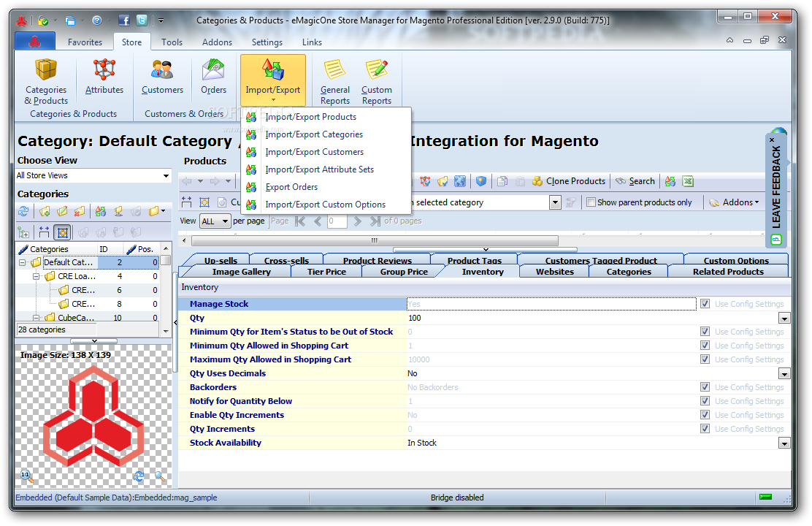Viewport: 812px width, 526px height.
Task: Toggle Use Config Settings for Minimum Qty Out of Stock
Action: [705, 332]
